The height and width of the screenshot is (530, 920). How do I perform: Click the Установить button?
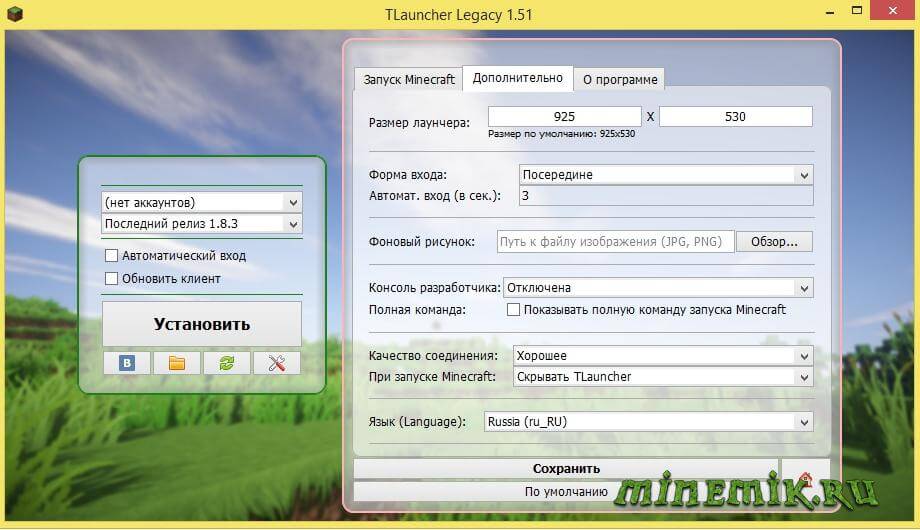pos(202,324)
